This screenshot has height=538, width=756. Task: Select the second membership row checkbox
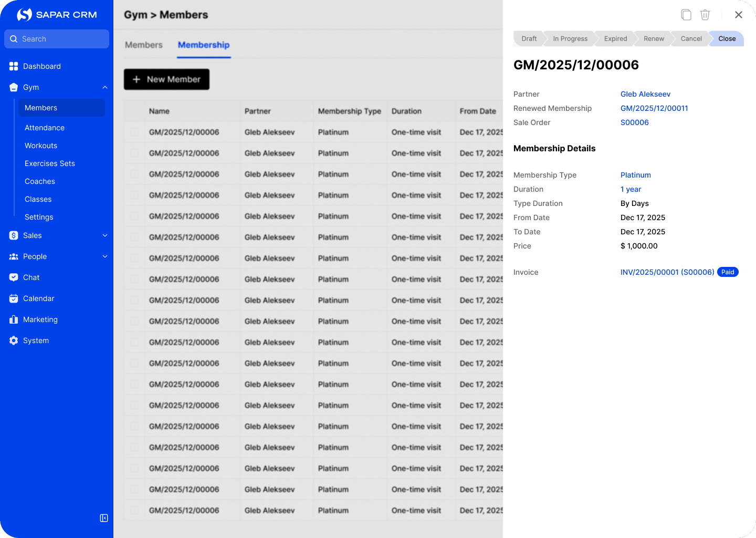coord(134,153)
